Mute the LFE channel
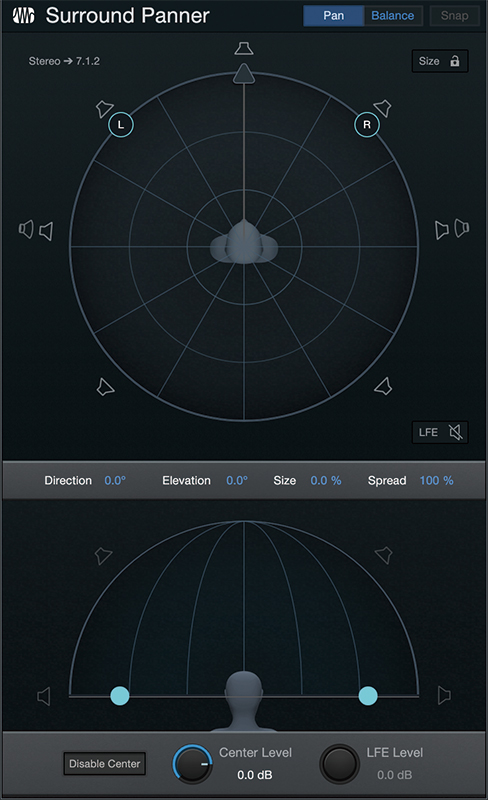This screenshot has width=488, height=800. point(440,432)
